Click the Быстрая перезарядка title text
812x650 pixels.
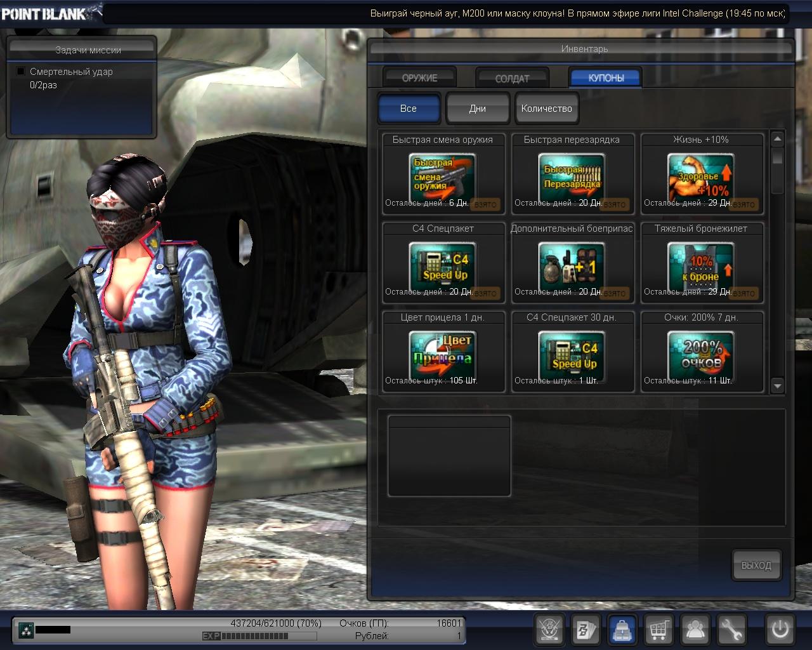click(572, 140)
